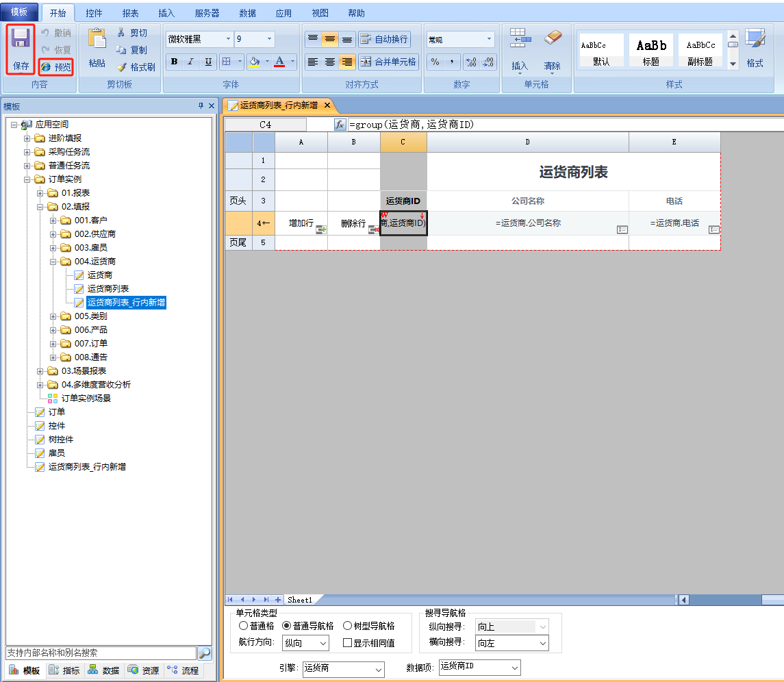Click the Paste (粘贴) clipboard icon

pyautogui.click(x=97, y=41)
